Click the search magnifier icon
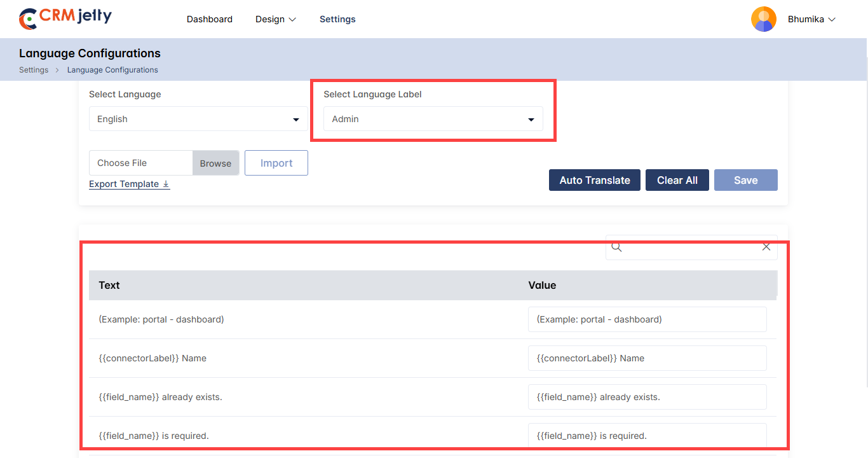 pos(616,247)
